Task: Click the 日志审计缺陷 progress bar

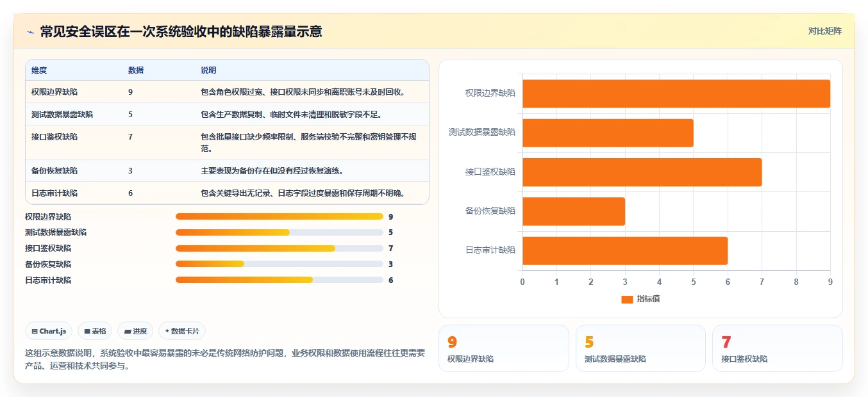Action: pos(280,280)
